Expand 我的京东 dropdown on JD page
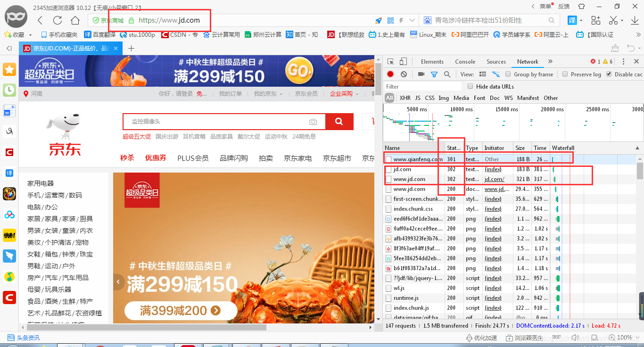This screenshot has height=347, width=644. coord(281,94)
